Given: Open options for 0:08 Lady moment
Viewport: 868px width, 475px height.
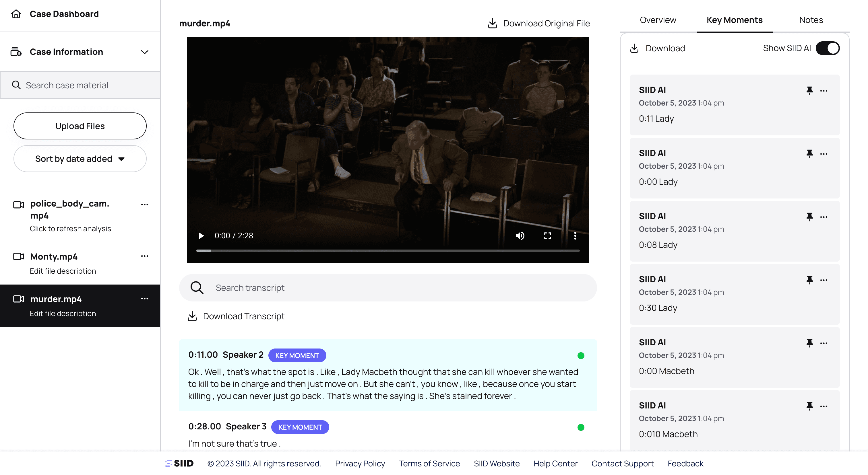Looking at the screenshot, I should pyautogui.click(x=824, y=217).
